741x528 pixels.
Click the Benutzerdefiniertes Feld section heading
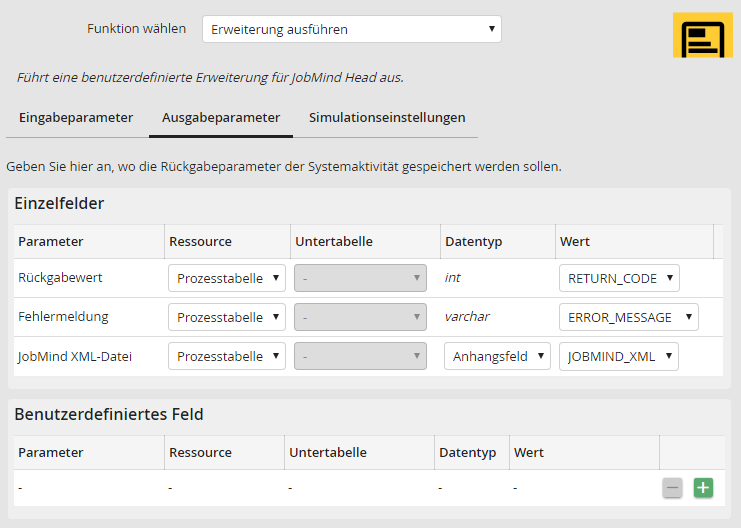click(x=109, y=414)
